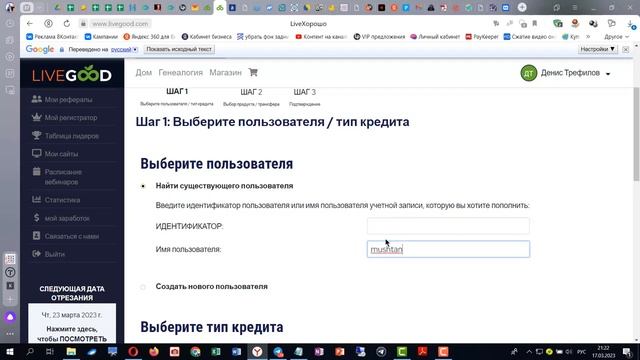Click the cutoff date notice box
640x360 pixels.
pyautogui.click(x=72, y=323)
